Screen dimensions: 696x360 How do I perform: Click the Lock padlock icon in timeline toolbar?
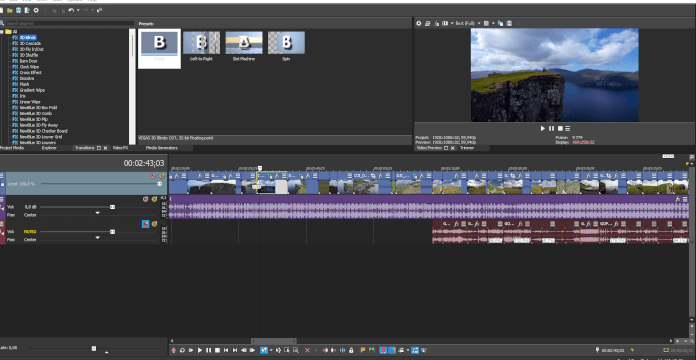[x=351, y=350]
